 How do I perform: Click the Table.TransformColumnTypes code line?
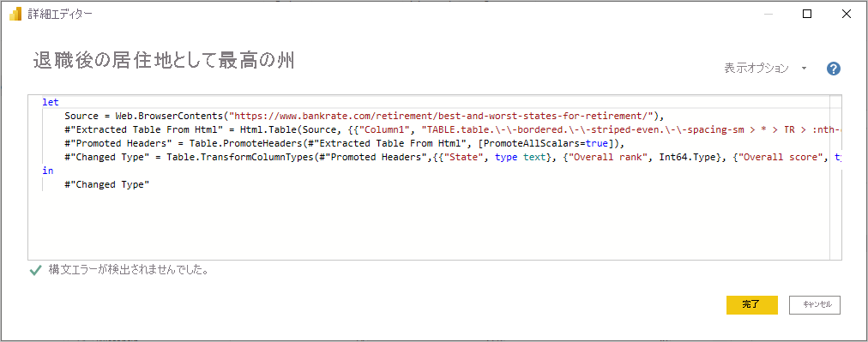(x=453, y=157)
